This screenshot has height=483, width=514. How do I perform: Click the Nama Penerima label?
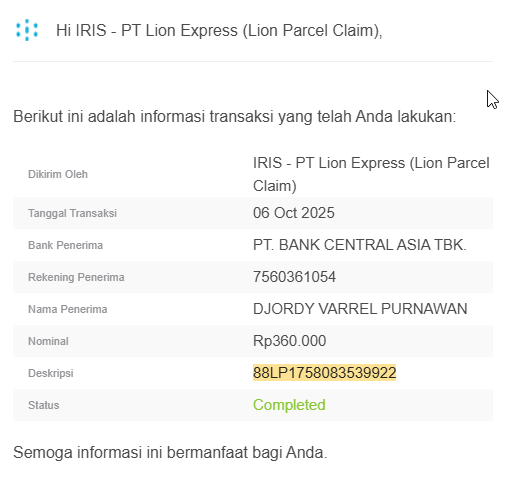(x=68, y=309)
